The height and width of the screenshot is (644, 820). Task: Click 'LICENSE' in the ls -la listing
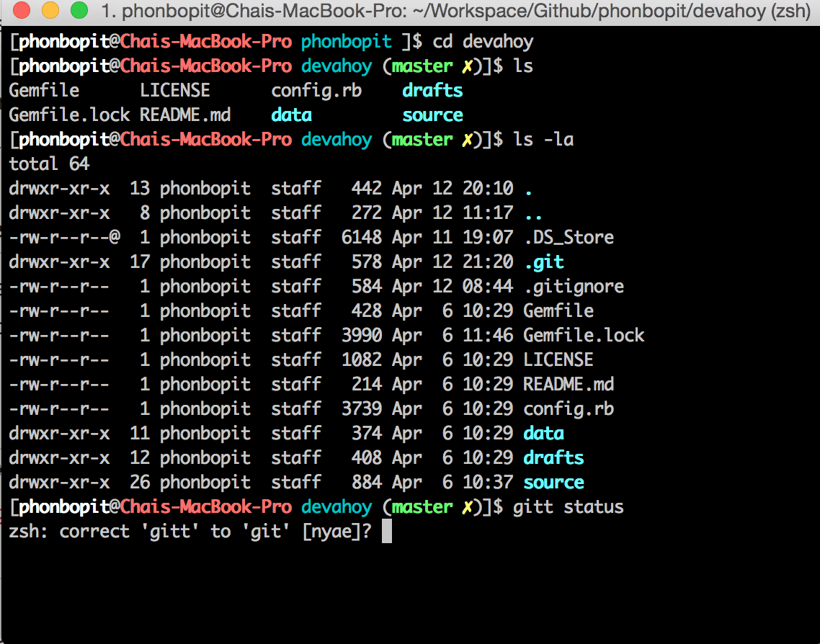(x=558, y=360)
